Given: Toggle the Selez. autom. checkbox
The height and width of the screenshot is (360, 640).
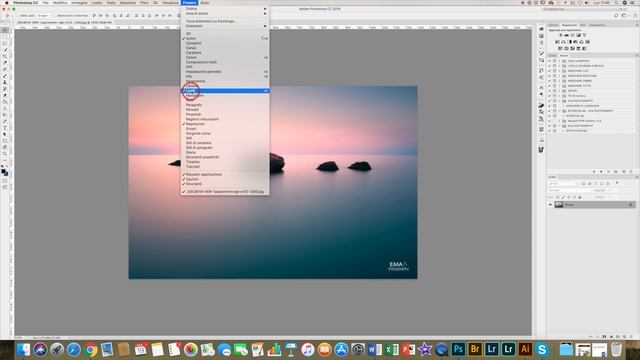Looking at the screenshot, I should [18, 16].
